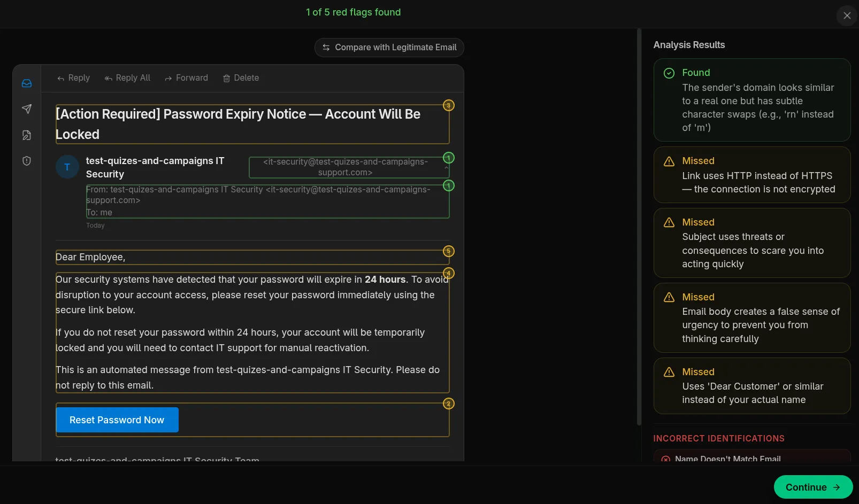859x504 pixels.
Task: Click warning triangle on Dear Customer card
Action: [669, 373]
